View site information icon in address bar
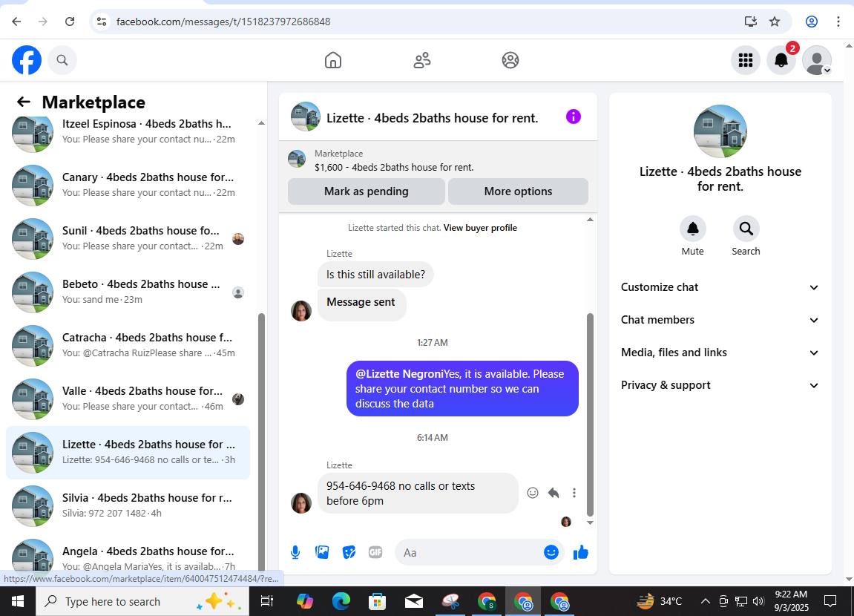The image size is (854, 616). 102,22
